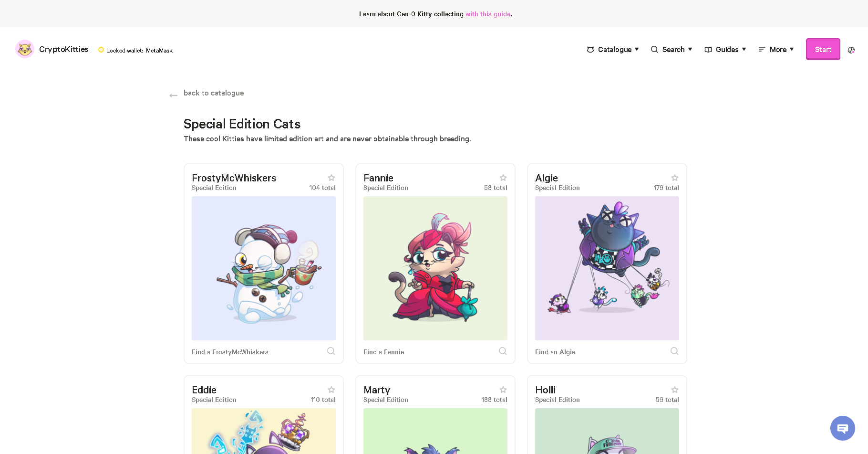This screenshot has width=868, height=454.
Task: Click the pink Start button
Action: [x=823, y=49]
